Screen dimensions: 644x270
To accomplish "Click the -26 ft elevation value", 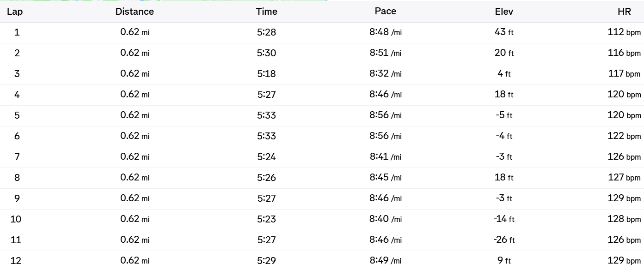I will click(504, 240).
